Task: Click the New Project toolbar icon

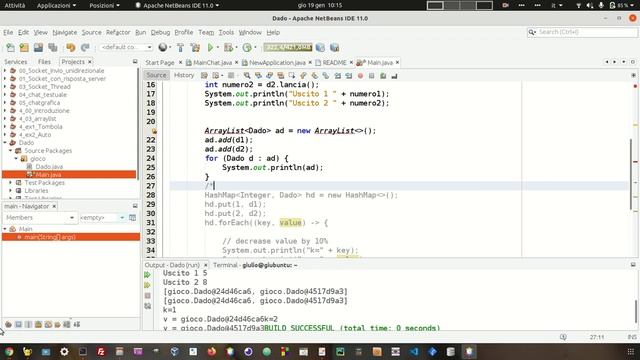Action: (24, 47)
